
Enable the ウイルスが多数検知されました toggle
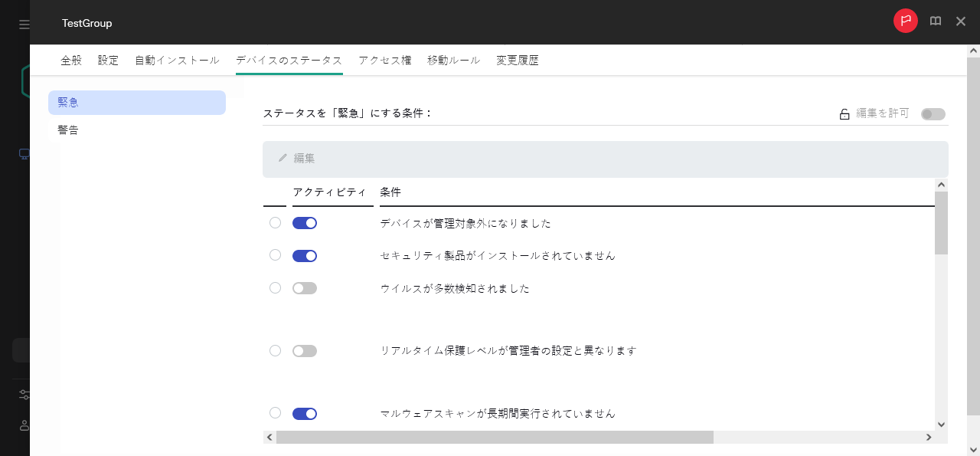tap(304, 287)
